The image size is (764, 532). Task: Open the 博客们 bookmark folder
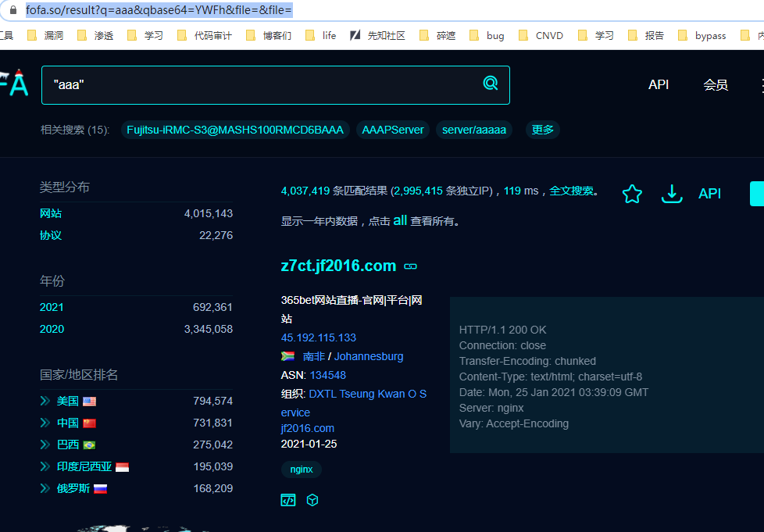pyautogui.click(x=269, y=36)
